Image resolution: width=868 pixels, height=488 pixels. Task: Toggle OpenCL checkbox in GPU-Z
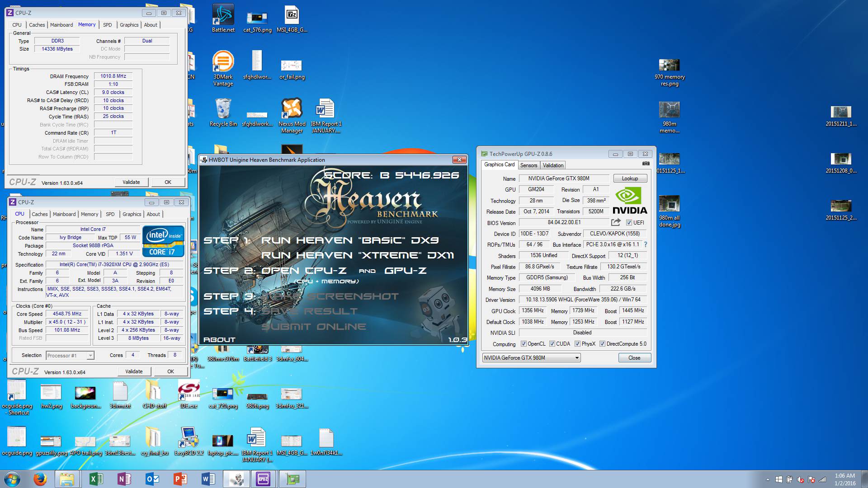524,344
